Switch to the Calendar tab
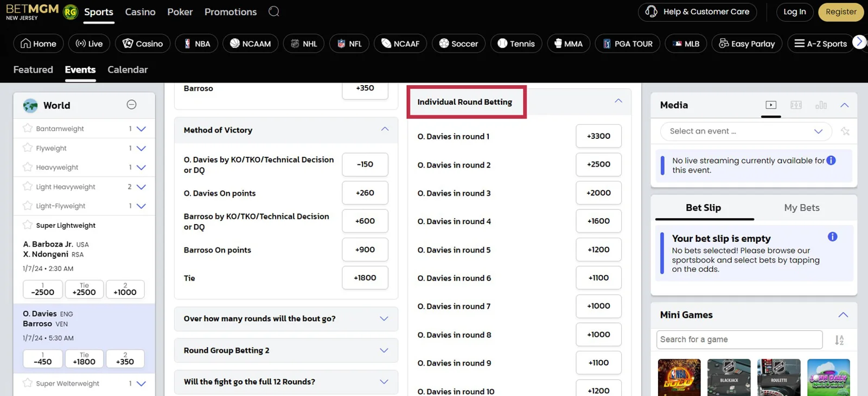 (127, 69)
